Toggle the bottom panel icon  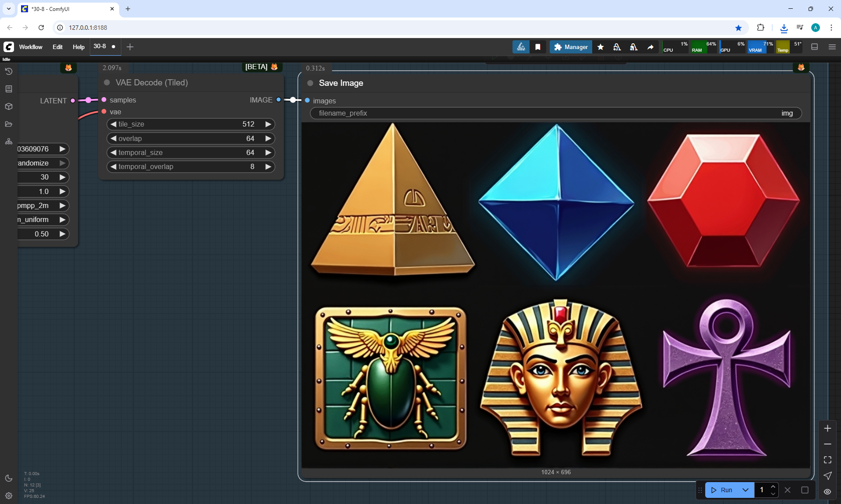click(815, 47)
